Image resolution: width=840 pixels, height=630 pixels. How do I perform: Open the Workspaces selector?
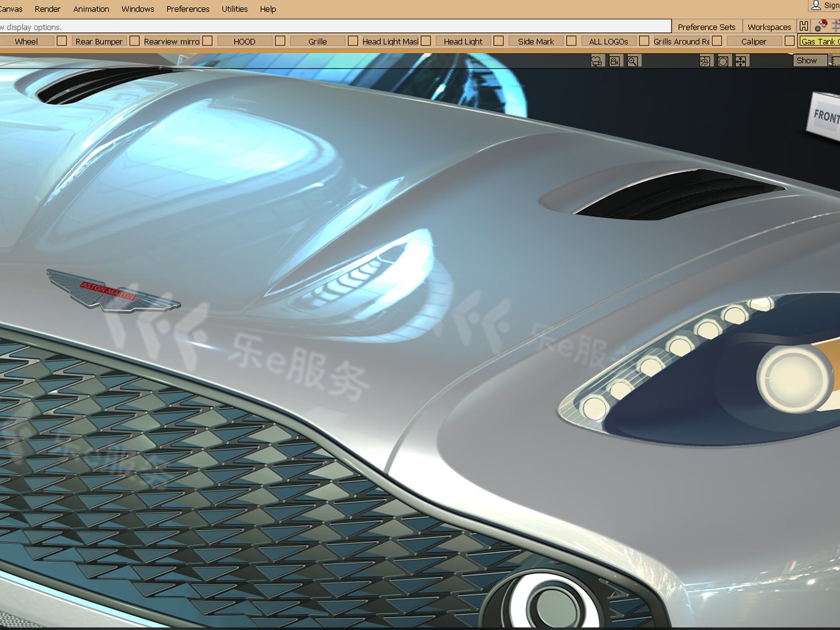click(x=768, y=26)
